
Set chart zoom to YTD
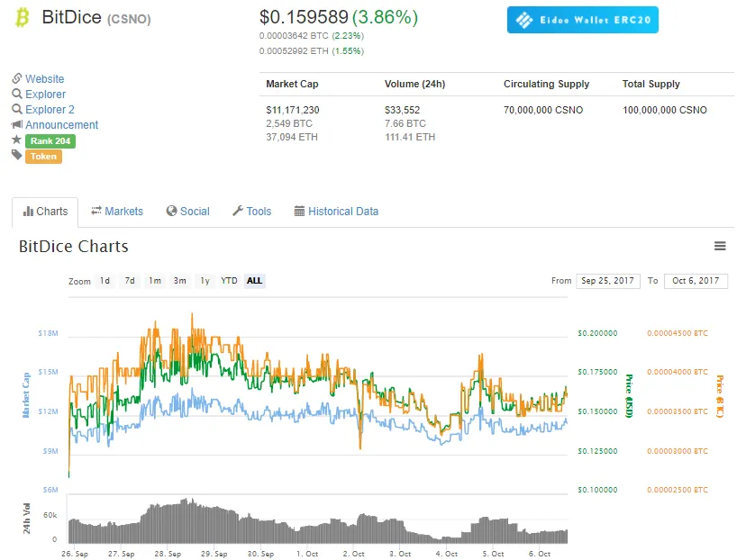point(229,281)
